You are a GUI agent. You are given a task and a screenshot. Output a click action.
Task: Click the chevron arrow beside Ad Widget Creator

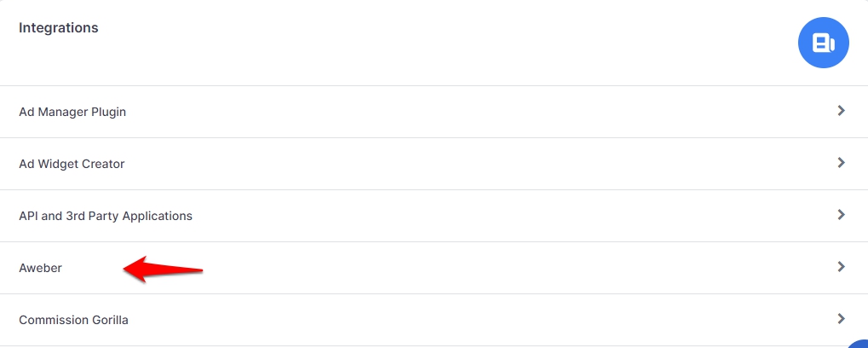841,163
